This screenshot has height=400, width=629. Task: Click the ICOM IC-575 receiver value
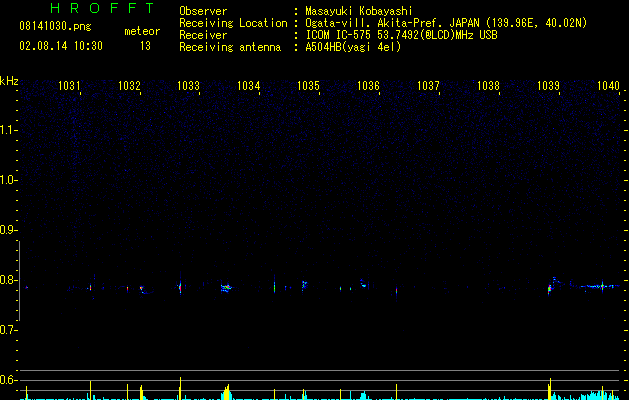tap(401, 35)
